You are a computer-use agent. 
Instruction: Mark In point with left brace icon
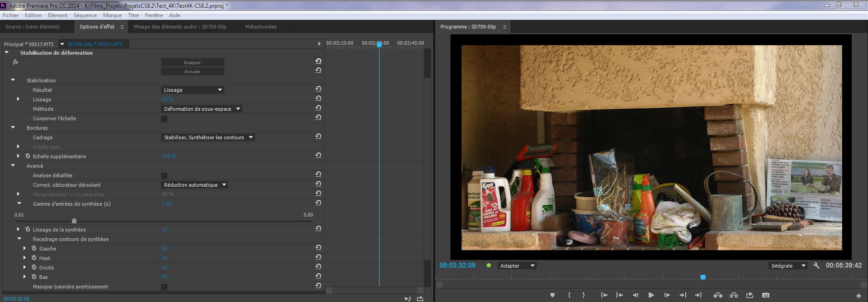pos(569,295)
